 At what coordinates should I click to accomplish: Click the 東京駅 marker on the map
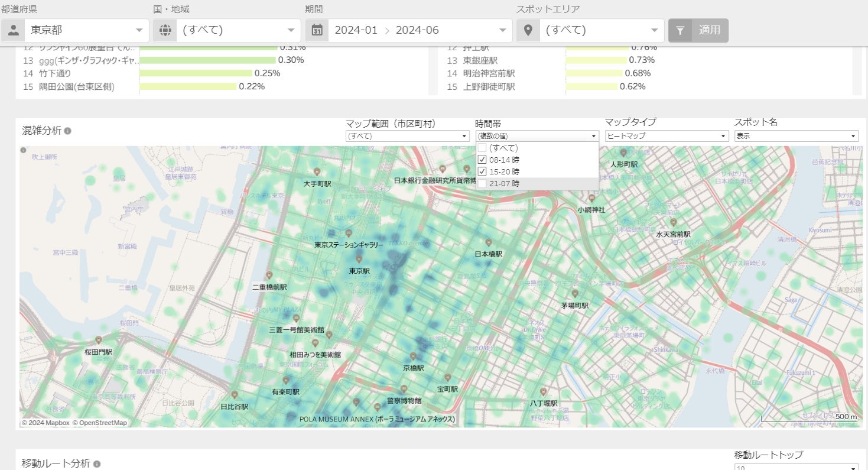[x=359, y=259]
